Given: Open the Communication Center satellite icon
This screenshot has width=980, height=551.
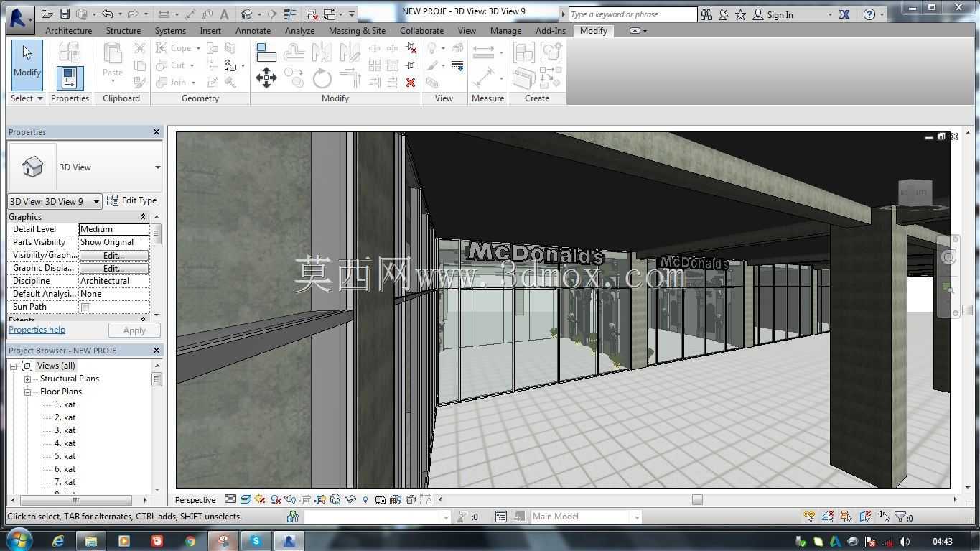Looking at the screenshot, I should (x=724, y=14).
